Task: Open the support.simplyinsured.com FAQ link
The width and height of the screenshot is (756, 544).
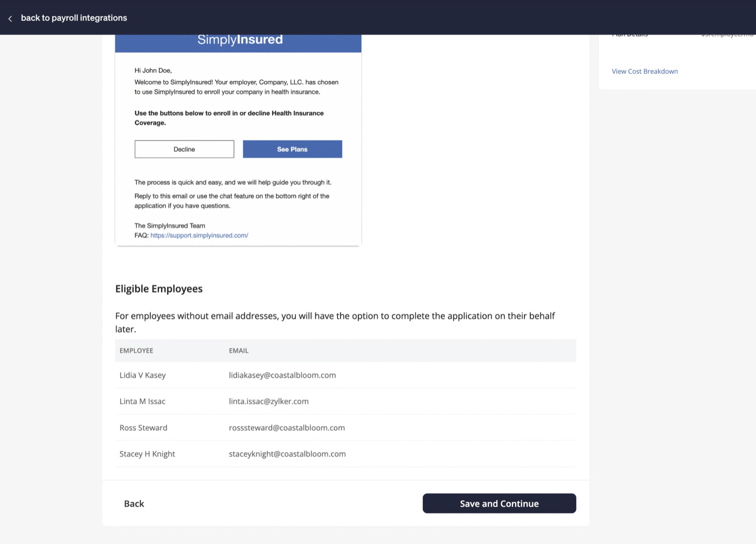Action: click(x=199, y=236)
